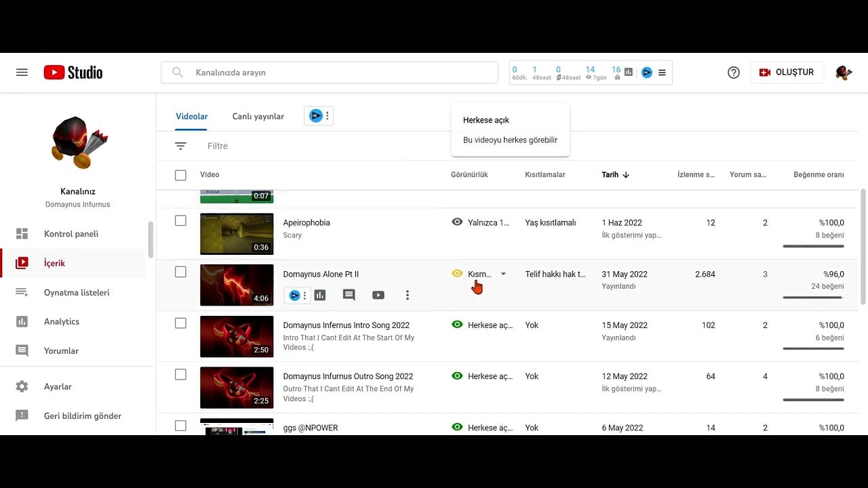Click the Yorumlar comments sidebar icon

point(22,350)
